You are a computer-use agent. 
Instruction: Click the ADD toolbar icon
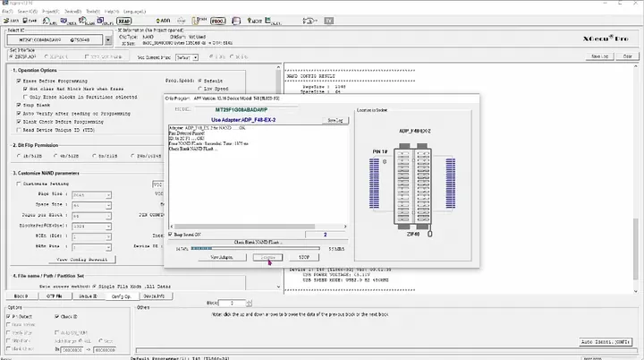[163, 21]
